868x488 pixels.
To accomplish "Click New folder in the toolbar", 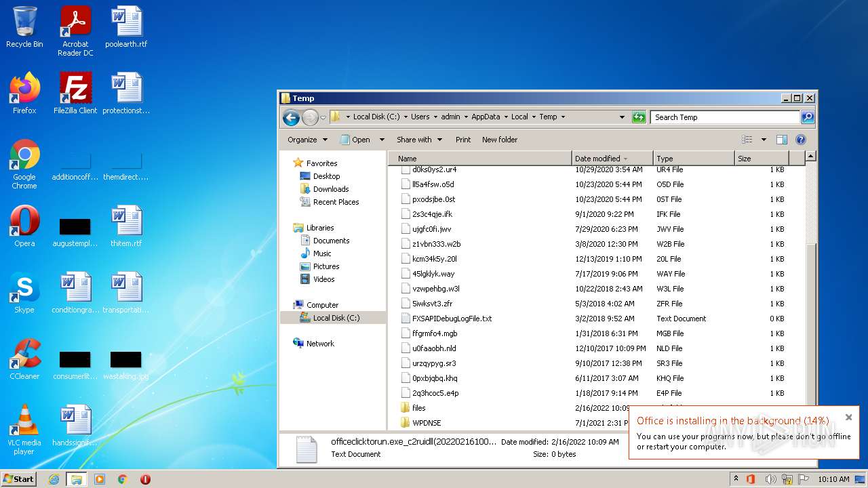I will point(500,140).
